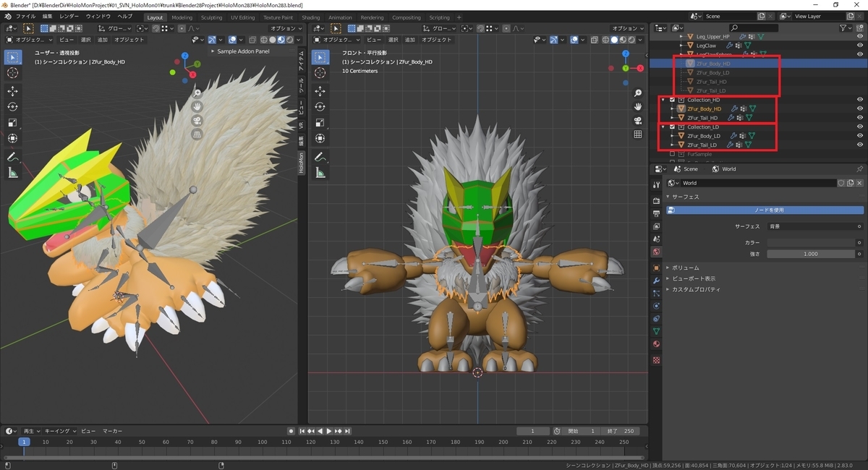Select the Select Box tool in right viewport
The width and height of the screenshot is (868, 470).
click(x=320, y=57)
